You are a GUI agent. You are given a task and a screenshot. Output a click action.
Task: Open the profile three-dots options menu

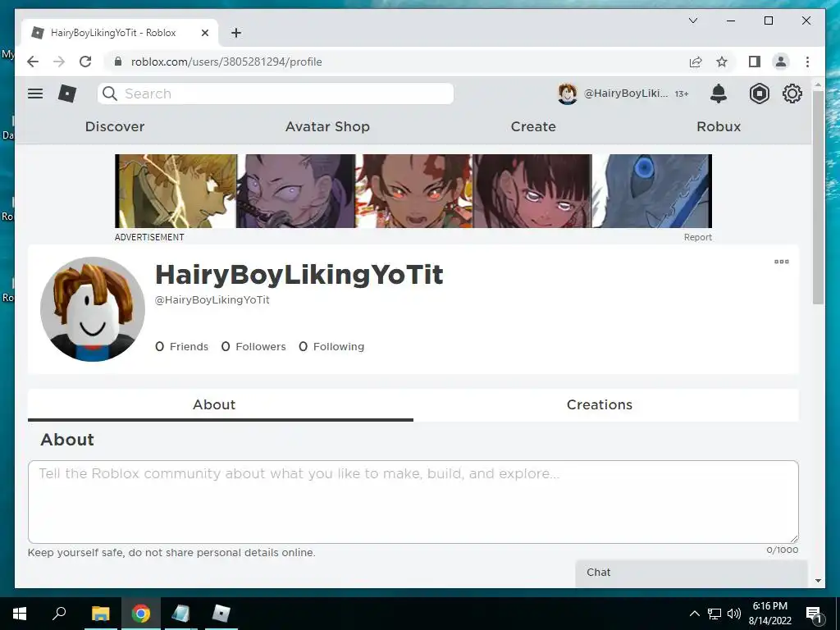coord(782,262)
